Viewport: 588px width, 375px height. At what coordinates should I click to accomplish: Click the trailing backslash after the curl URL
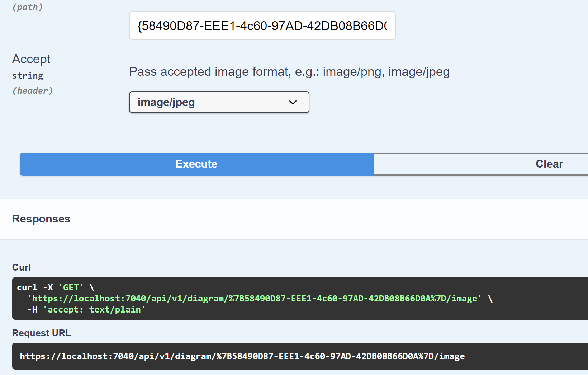tap(490, 299)
